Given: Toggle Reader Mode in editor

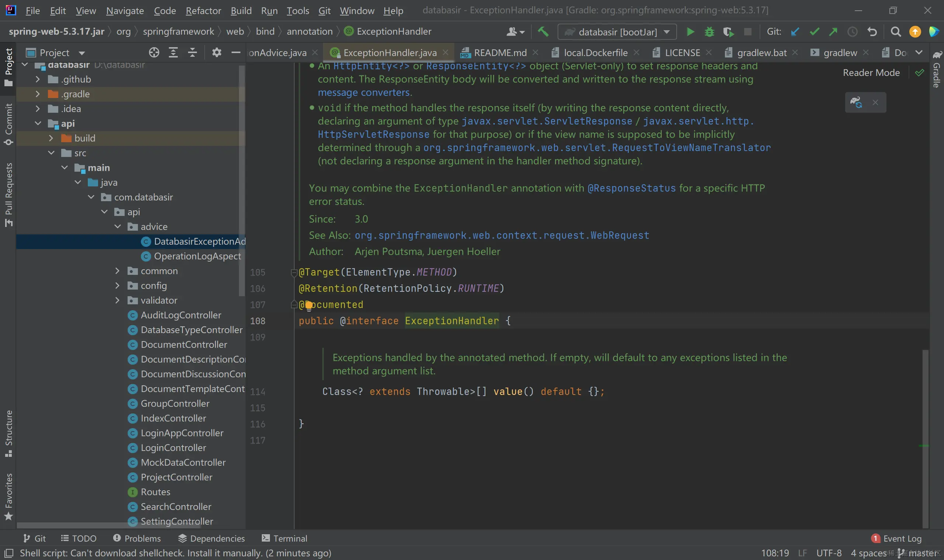Looking at the screenshot, I should pyautogui.click(x=871, y=73).
